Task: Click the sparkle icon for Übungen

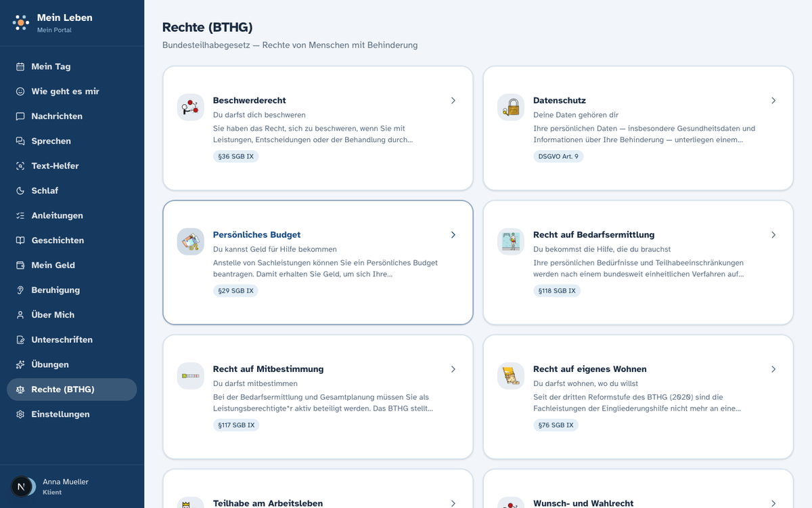Action: [x=20, y=364]
